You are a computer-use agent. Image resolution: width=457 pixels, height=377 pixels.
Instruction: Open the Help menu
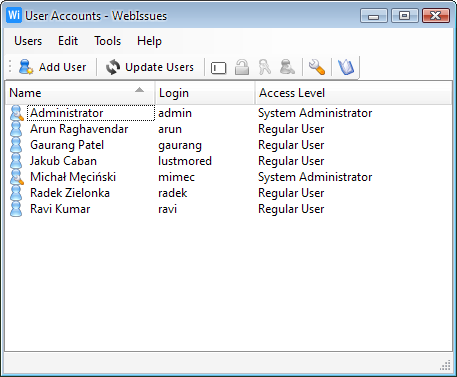[149, 41]
